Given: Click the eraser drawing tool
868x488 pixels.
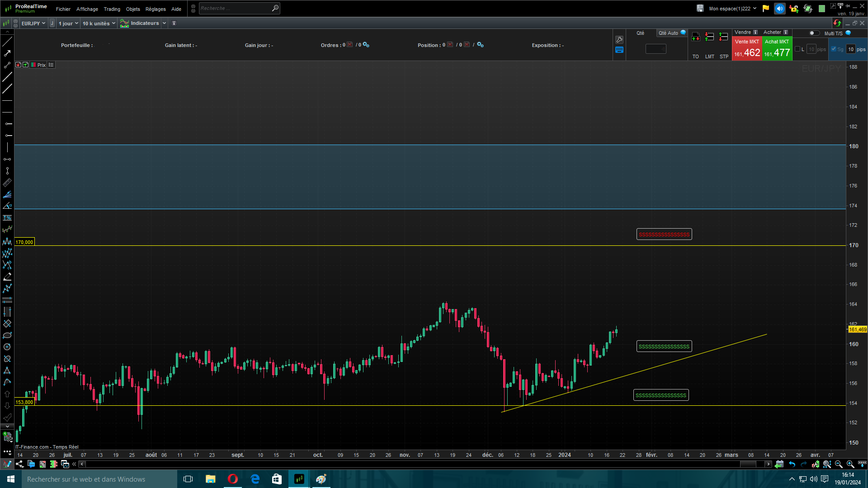Looking at the screenshot, I should (x=7, y=277).
